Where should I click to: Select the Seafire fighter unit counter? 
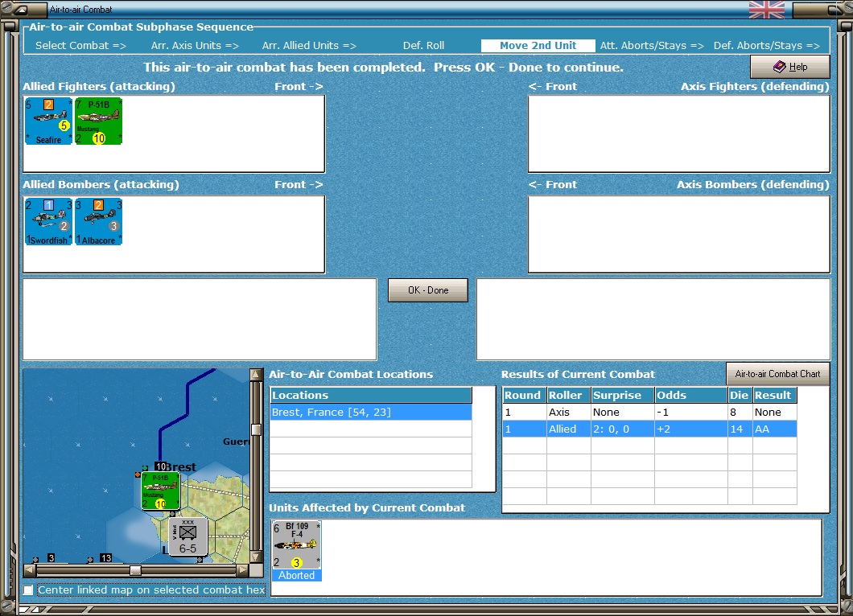(48, 121)
